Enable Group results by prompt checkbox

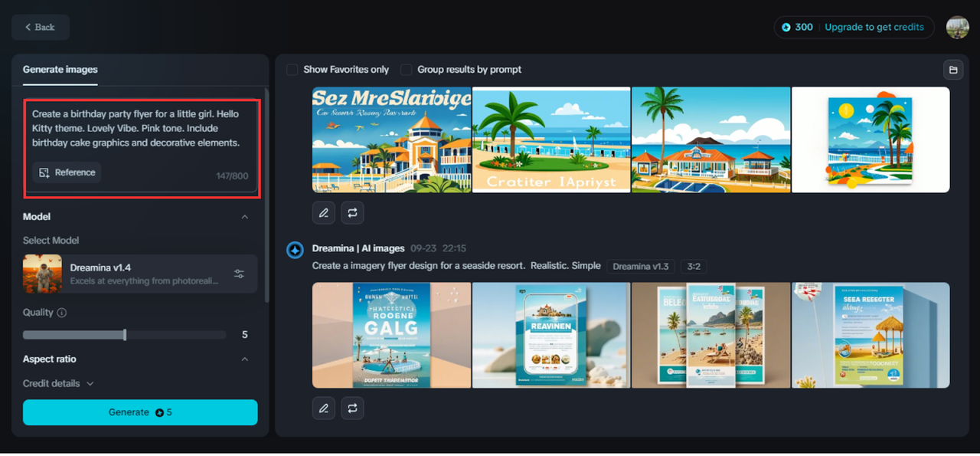[x=407, y=70]
